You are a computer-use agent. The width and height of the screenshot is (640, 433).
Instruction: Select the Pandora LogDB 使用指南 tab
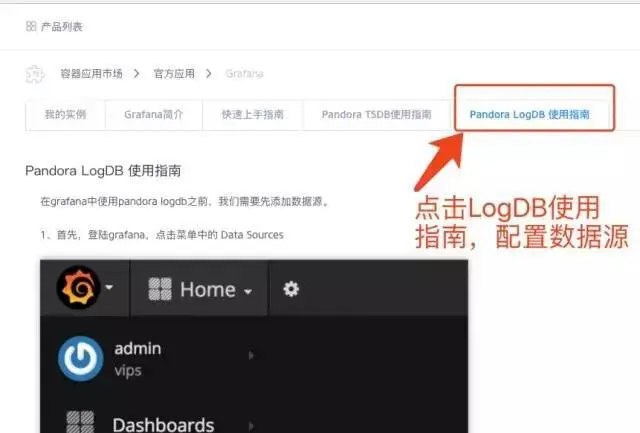click(529, 115)
